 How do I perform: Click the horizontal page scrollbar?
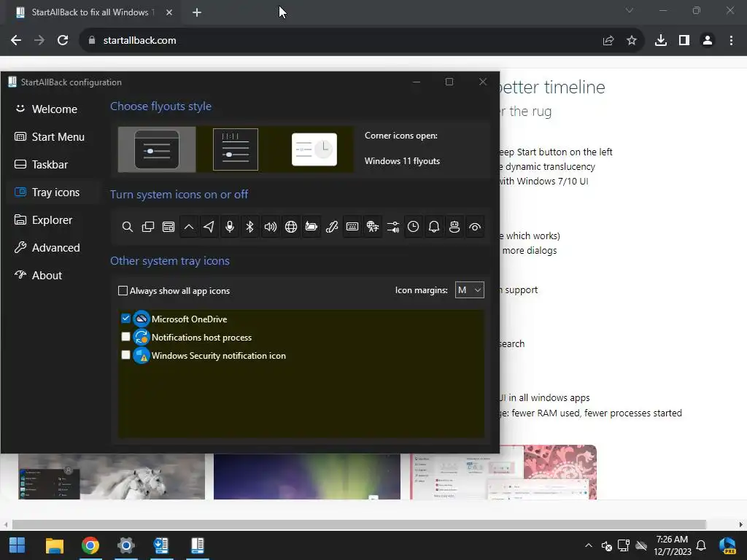(x=359, y=524)
